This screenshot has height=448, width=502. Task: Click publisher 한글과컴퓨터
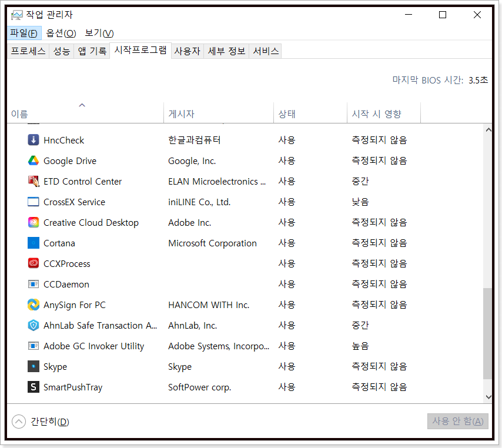point(195,140)
